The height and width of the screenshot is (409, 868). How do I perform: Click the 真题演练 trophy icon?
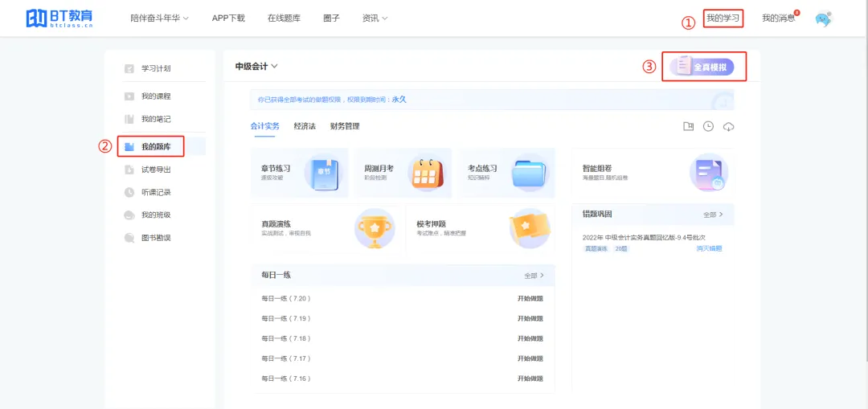pyautogui.click(x=375, y=228)
